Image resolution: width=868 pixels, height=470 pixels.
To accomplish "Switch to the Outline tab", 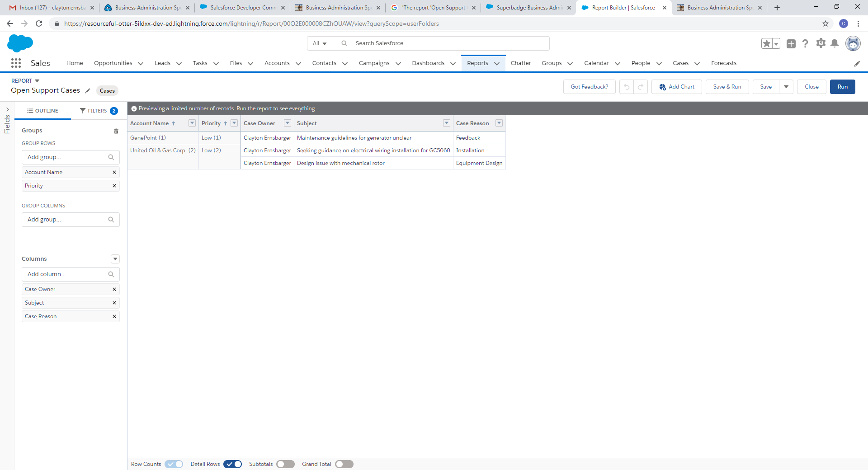I will tap(43, 111).
